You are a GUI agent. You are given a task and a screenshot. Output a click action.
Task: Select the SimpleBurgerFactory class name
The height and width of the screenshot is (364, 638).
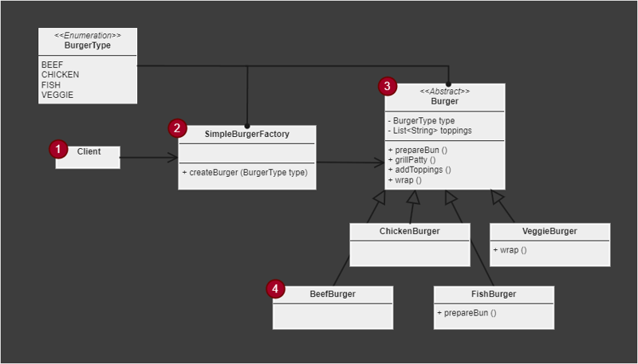[246, 134]
